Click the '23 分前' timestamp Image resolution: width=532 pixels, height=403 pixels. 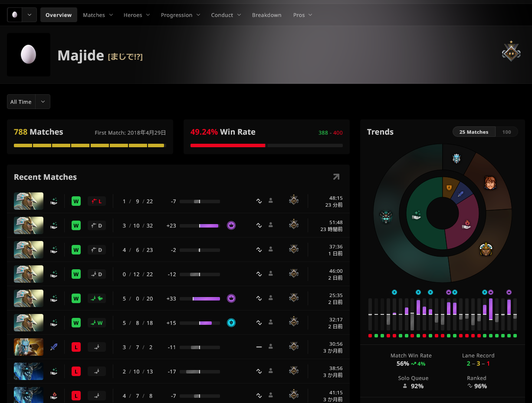tap(334, 205)
